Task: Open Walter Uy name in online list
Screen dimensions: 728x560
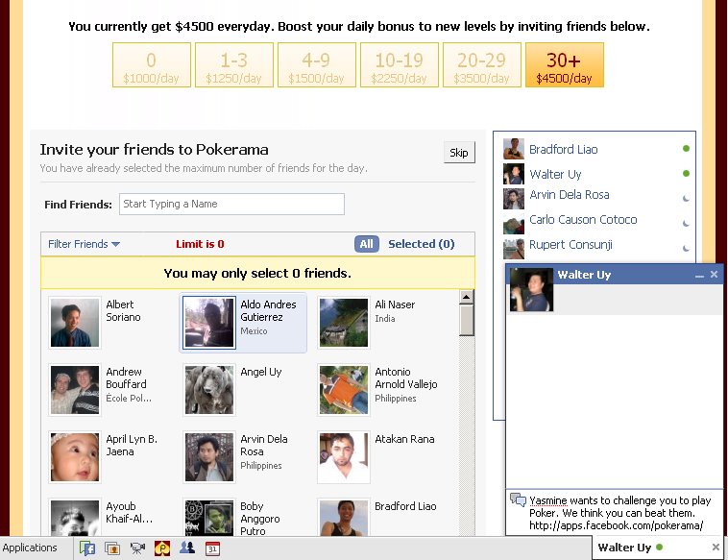Action: tap(555, 175)
